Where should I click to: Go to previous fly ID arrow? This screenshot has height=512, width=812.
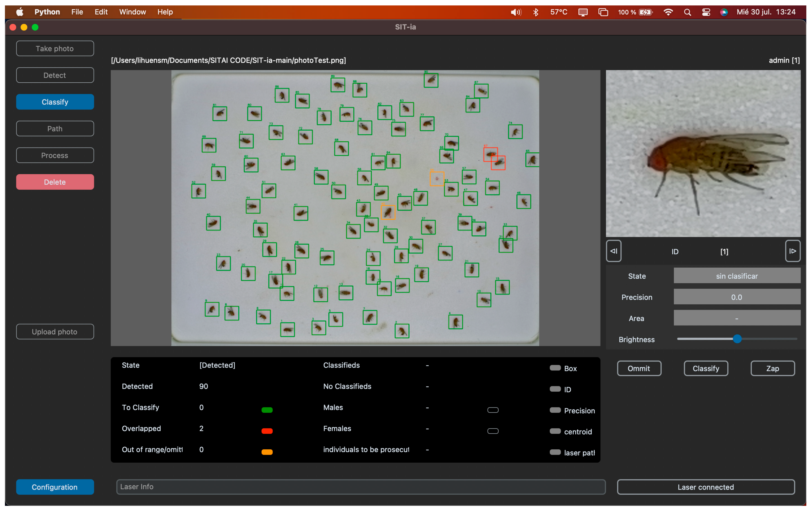coord(613,251)
